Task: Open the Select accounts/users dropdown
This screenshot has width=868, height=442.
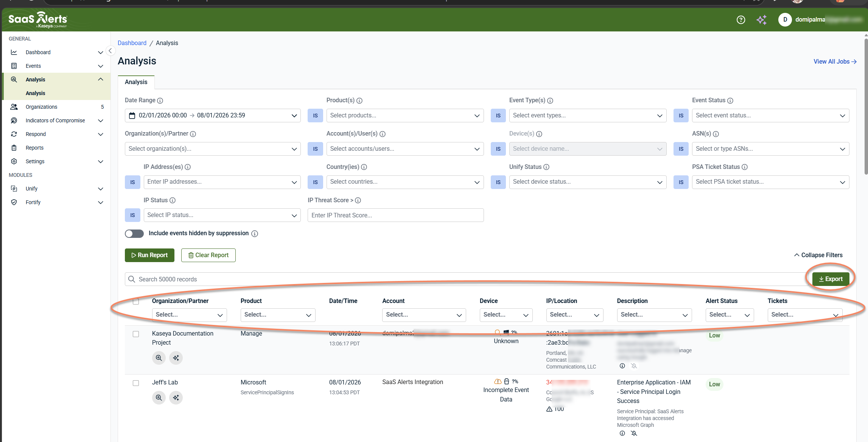Action: (x=405, y=149)
